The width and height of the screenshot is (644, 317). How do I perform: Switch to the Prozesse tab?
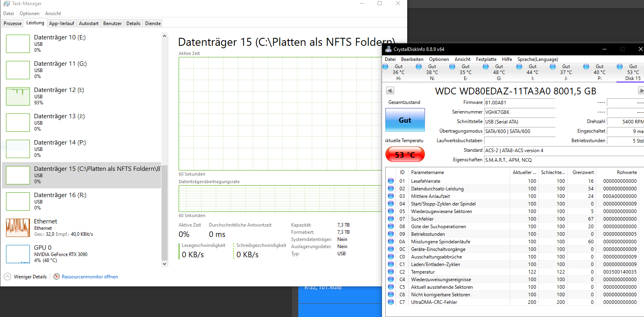12,23
